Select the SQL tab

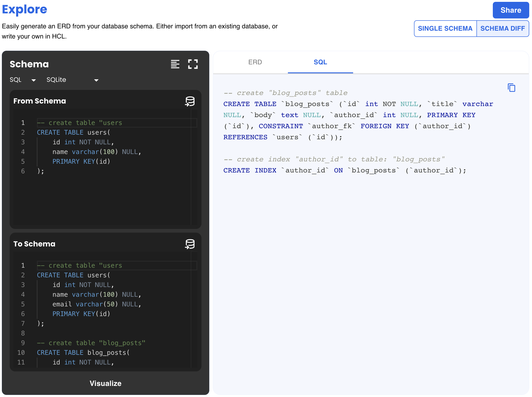click(320, 62)
